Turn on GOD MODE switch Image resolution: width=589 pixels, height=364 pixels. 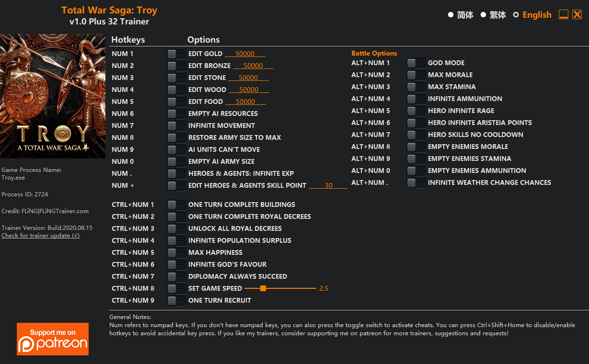[416, 63]
